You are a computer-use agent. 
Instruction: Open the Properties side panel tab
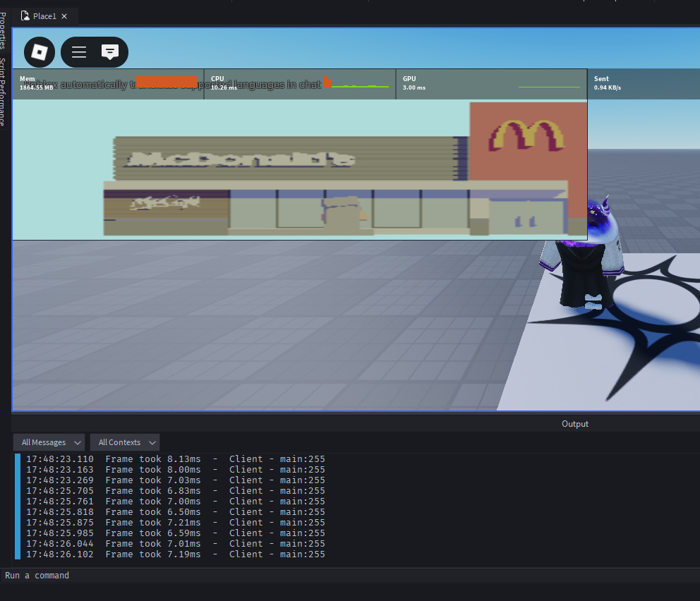(3, 30)
